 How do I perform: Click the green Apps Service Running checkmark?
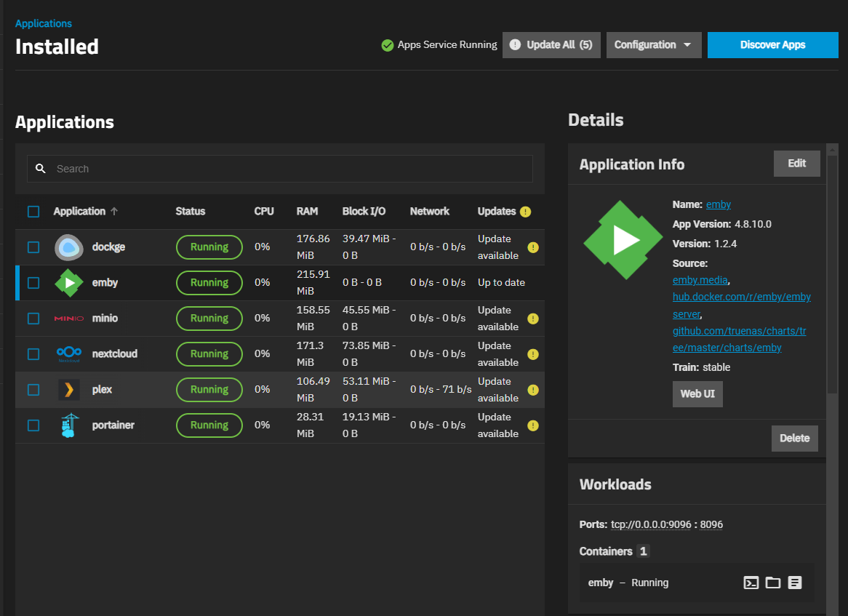pyautogui.click(x=387, y=45)
